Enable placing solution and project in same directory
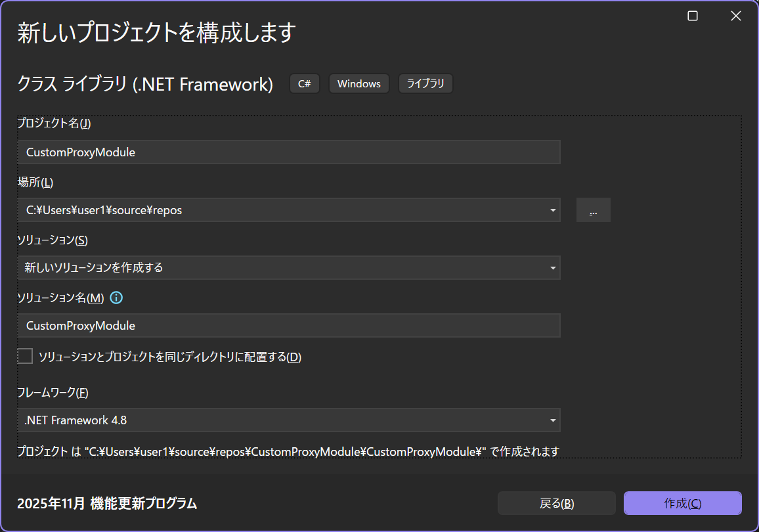 (x=25, y=357)
